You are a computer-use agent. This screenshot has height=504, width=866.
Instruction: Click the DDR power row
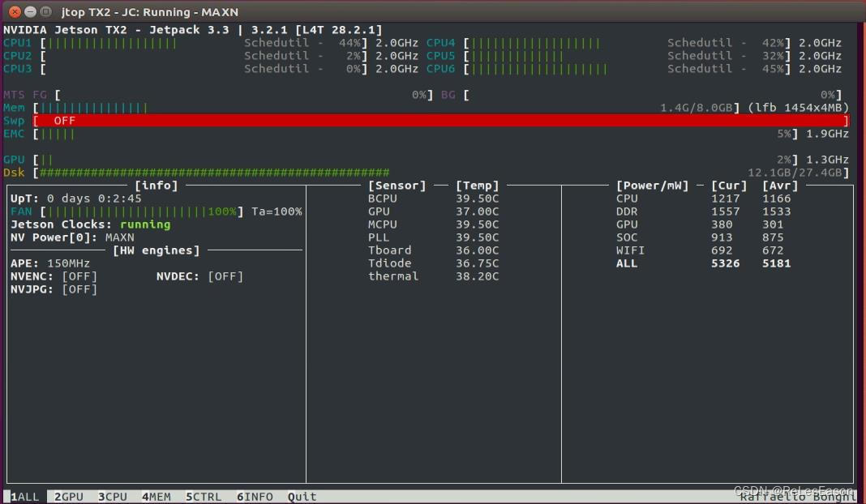[704, 211]
